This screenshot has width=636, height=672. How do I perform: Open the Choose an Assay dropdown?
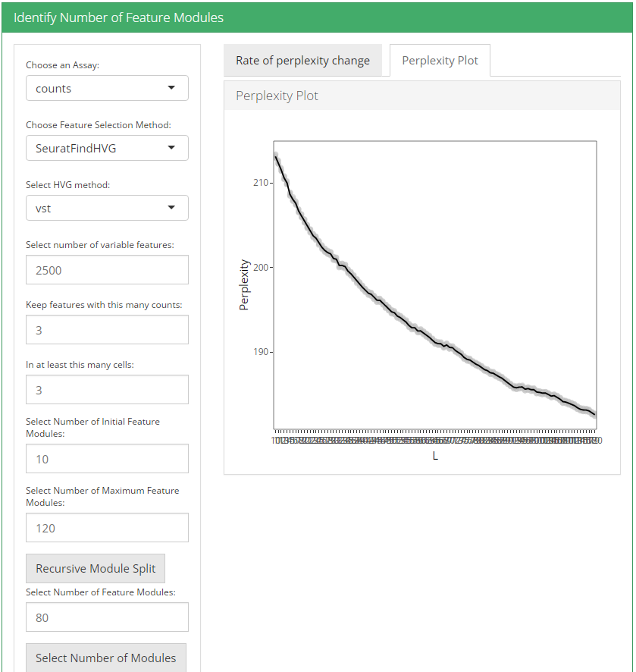pos(107,88)
